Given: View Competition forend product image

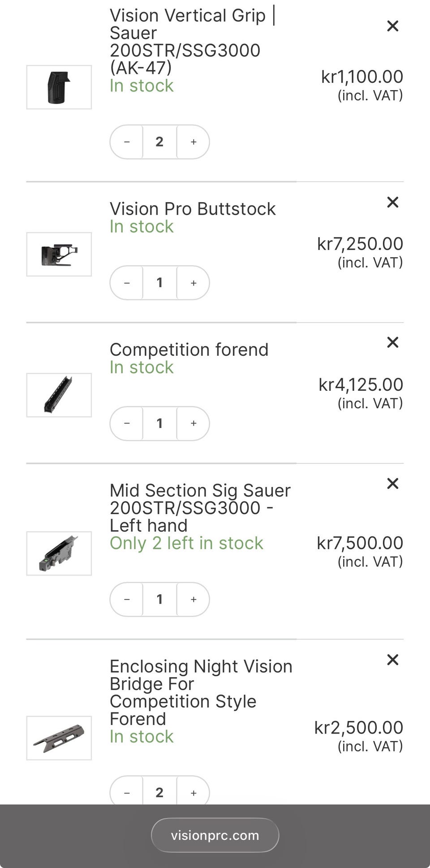Looking at the screenshot, I should (59, 395).
